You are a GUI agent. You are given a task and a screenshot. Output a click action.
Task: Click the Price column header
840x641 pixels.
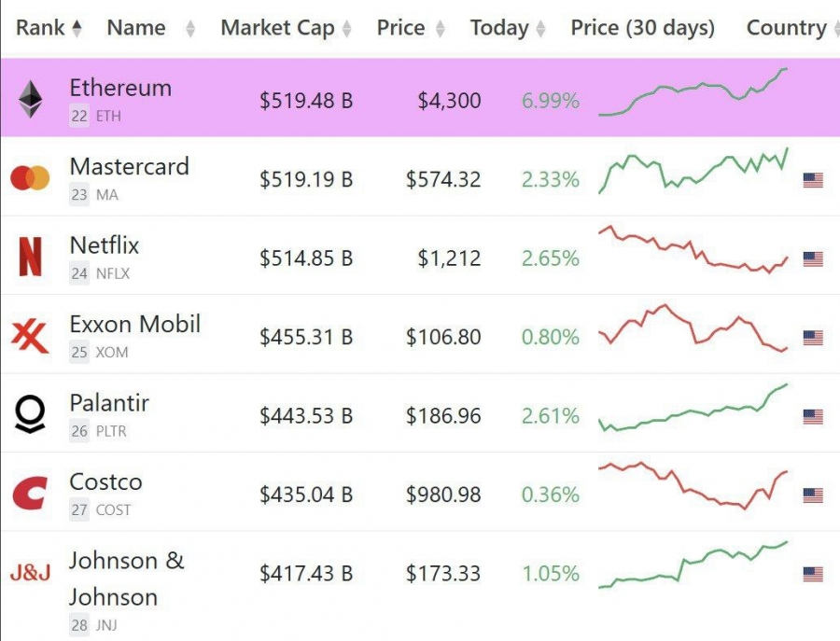click(400, 28)
